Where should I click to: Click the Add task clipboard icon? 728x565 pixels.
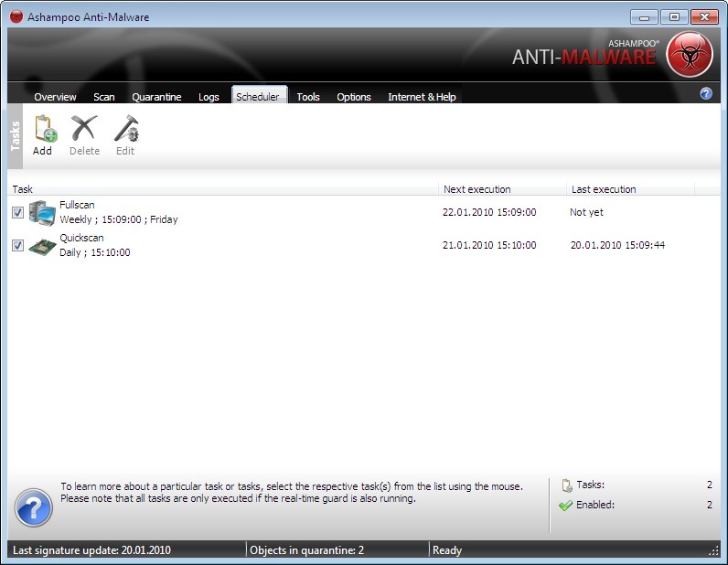45,129
